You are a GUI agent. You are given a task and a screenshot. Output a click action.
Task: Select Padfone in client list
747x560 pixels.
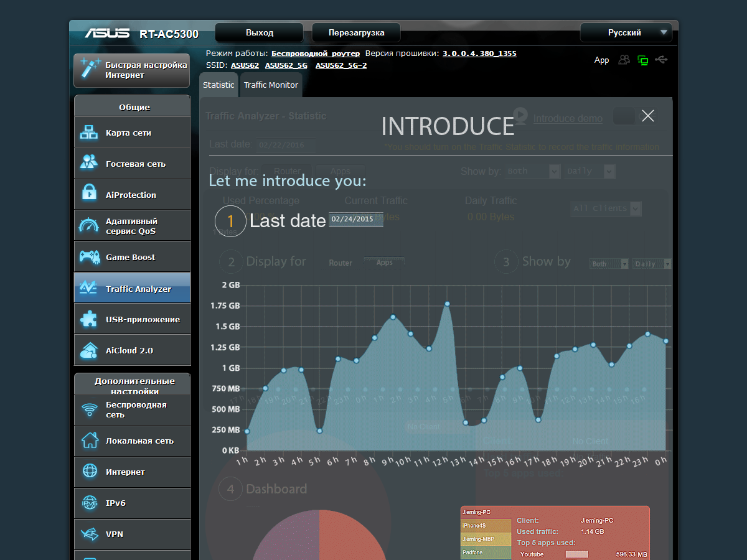(x=486, y=553)
